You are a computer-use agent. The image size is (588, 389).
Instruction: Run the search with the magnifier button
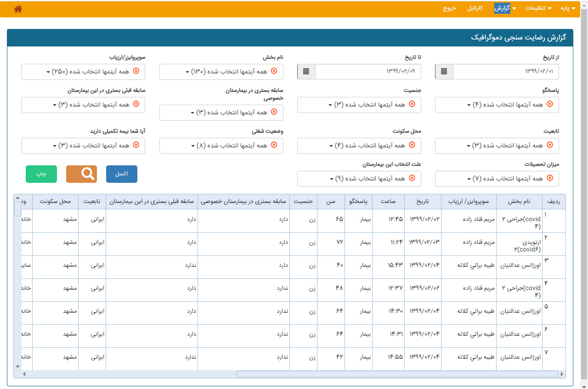point(82,174)
